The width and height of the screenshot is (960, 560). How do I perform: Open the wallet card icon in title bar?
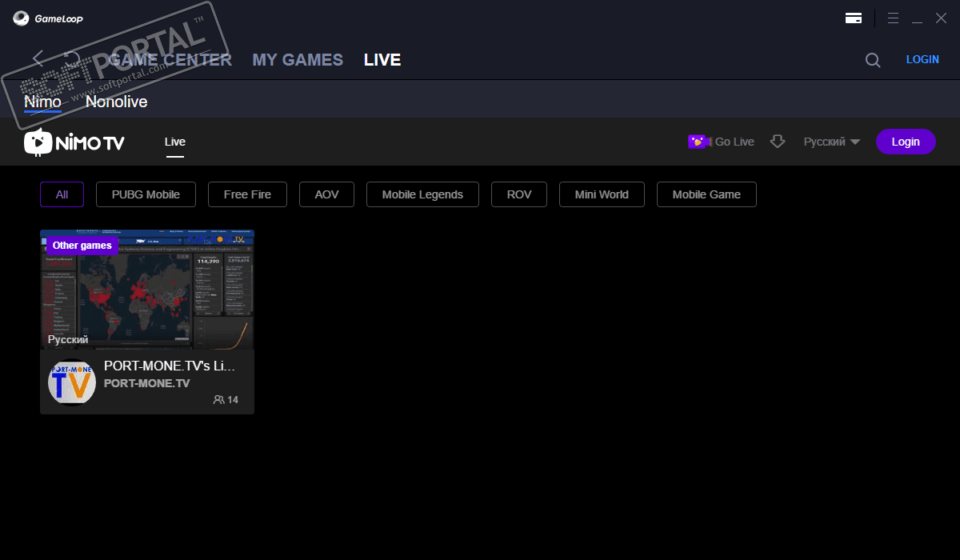(x=854, y=18)
